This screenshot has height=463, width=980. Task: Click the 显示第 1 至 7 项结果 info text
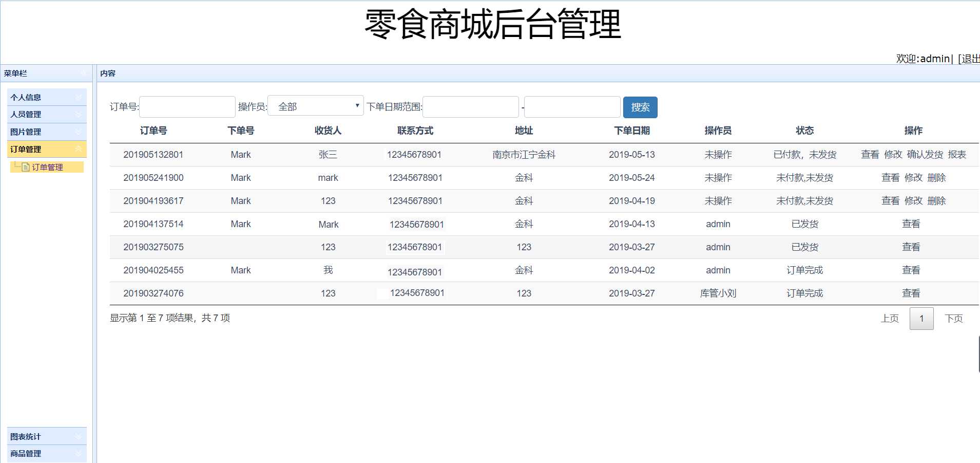[170, 318]
